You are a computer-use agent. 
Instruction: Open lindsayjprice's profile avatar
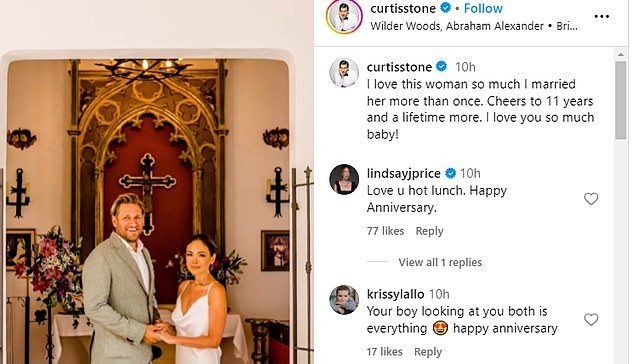344,179
